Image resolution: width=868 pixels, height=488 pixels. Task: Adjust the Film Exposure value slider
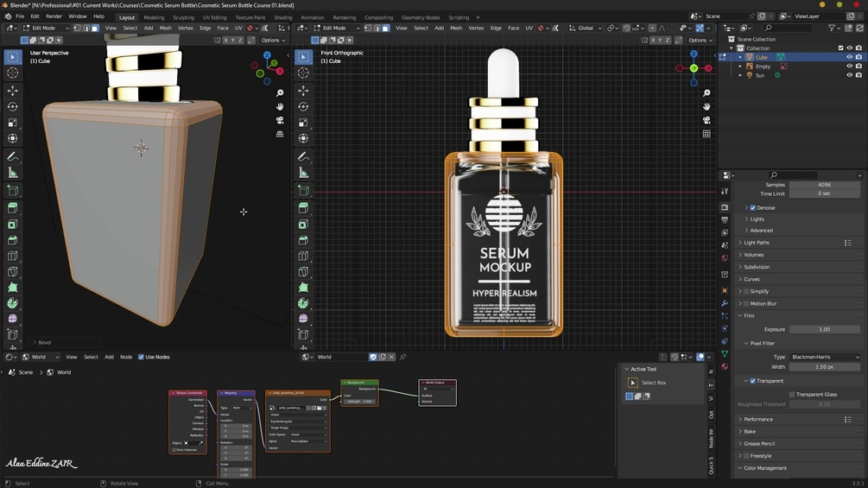(x=824, y=329)
